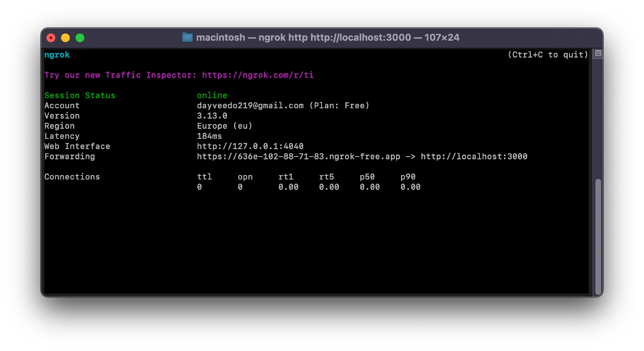
Task: Click the 0.00 value under p90
Action: pos(410,187)
